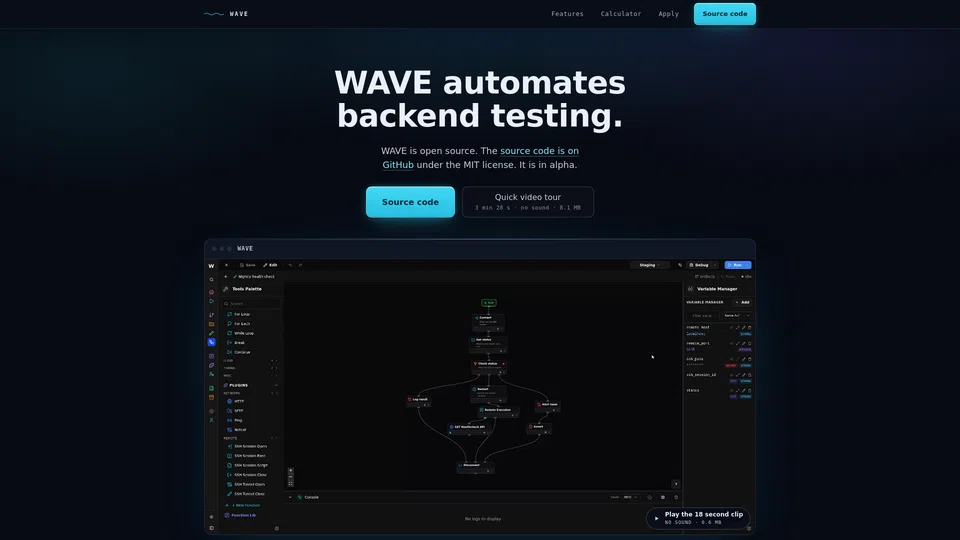Select the While Loop tool
Viewport: 960px width, 540px height.
coord(241,333)
